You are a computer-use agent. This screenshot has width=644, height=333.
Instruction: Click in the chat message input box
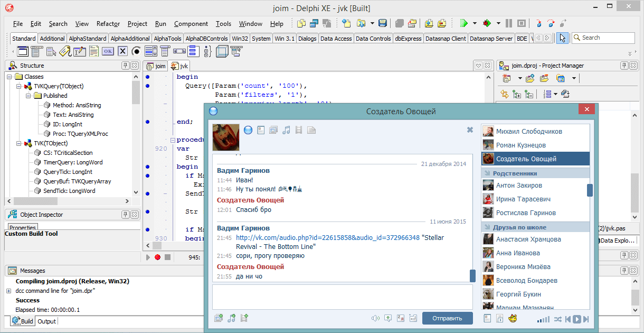tap(343, 297)
